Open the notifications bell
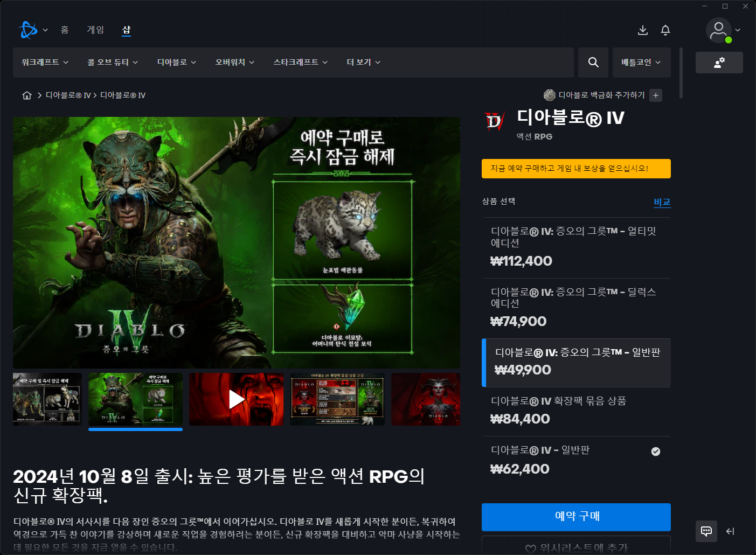The image size is (756, 555). 665,30
